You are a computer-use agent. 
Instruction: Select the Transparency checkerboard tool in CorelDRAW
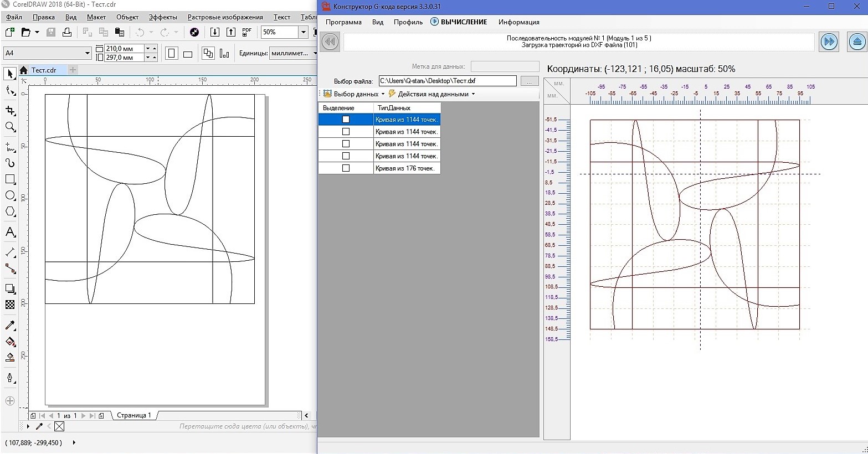[10, 305]
